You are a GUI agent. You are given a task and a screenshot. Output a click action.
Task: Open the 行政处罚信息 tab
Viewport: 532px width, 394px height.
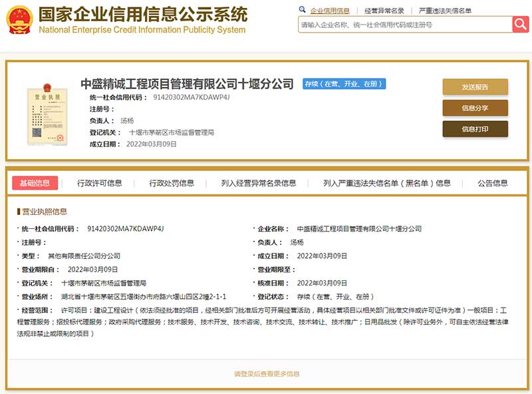(x=172, y=183)
